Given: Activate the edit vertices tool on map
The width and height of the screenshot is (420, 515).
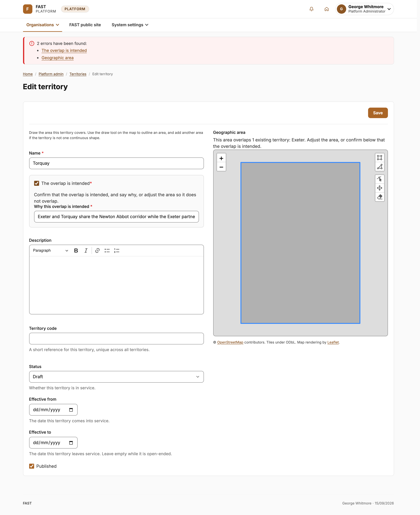Looking at the screenshot, I should (379, 179).
